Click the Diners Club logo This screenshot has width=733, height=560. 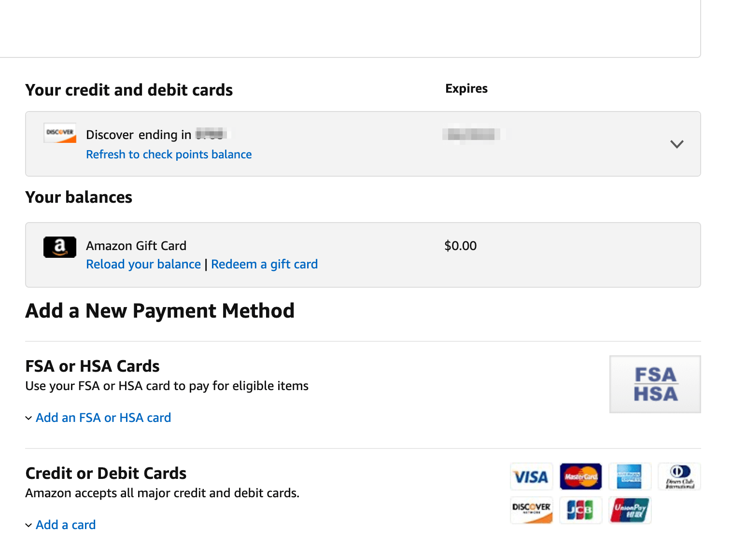pyautogui.click(x=679, y=476)
